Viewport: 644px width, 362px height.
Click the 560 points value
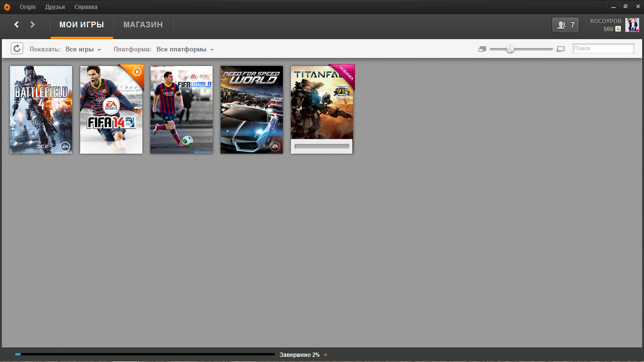tap(608, 29)
